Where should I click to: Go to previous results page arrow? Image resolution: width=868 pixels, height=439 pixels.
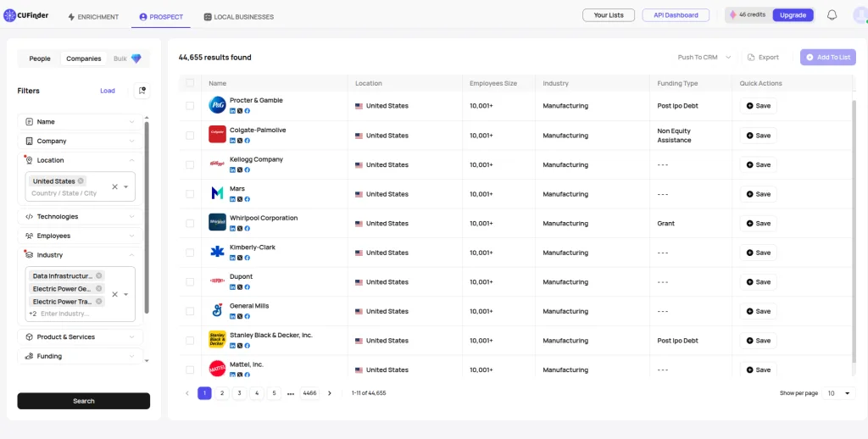187,393
